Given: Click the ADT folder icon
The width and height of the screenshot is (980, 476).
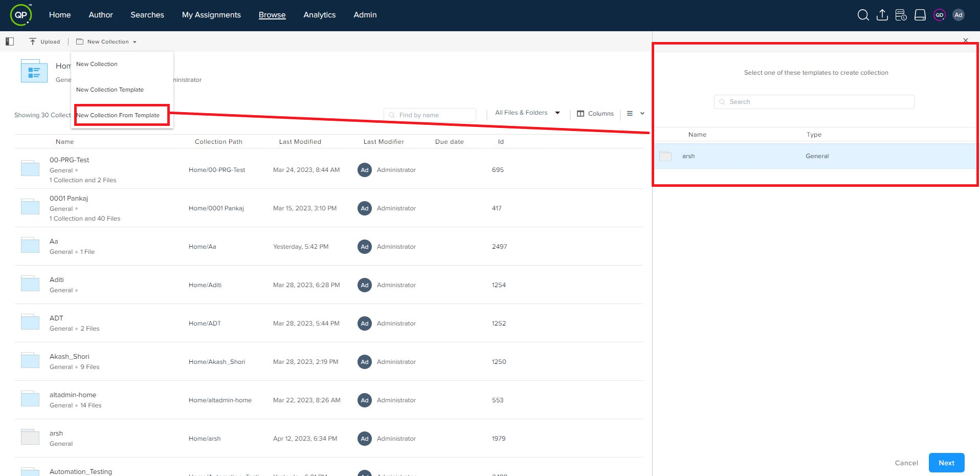Looking at the screenshot, I should tap(30, 322).
